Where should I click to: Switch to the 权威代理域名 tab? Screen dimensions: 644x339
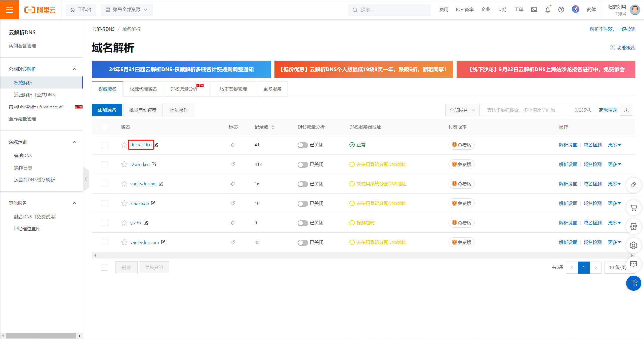tap(143, 89)
